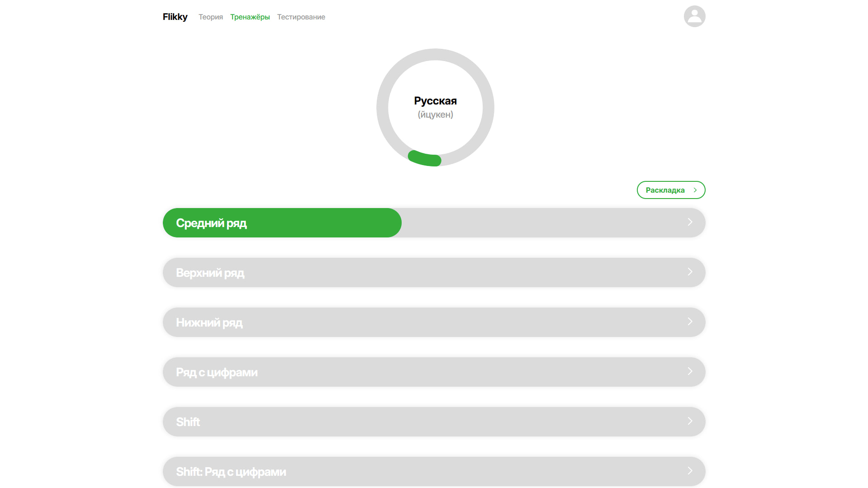Open the Shift: Ряд с цифрами lesson label
Screen dimensions: 868x488
231,472
